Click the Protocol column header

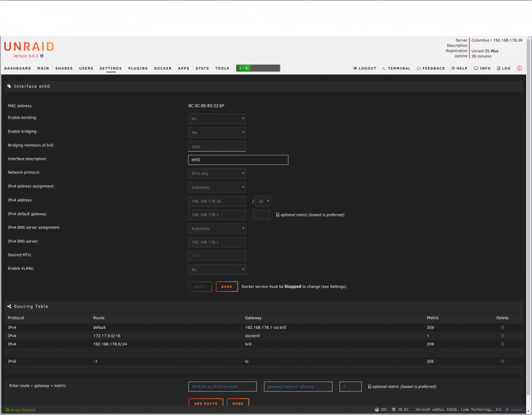[x=16, y=318]
